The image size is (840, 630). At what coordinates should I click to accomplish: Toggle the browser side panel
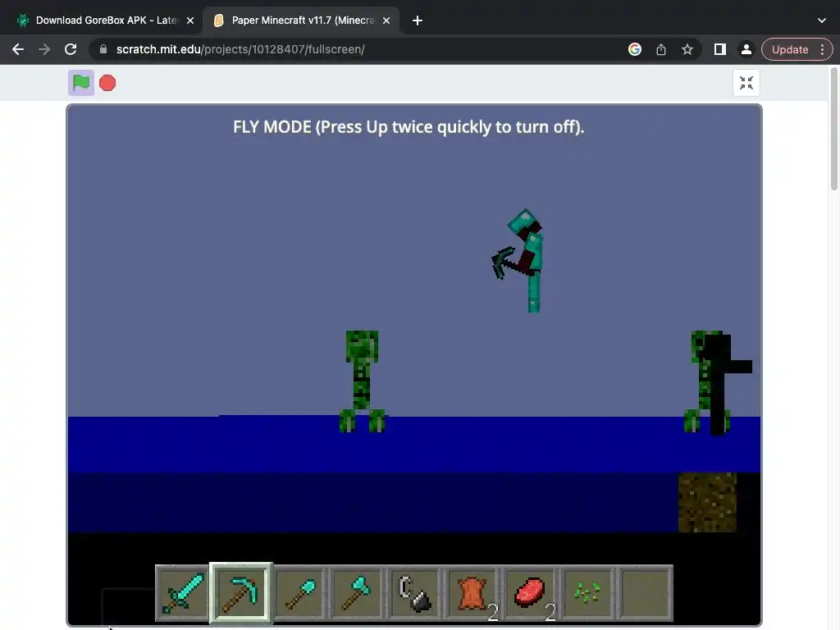click(x=720, y=49)
